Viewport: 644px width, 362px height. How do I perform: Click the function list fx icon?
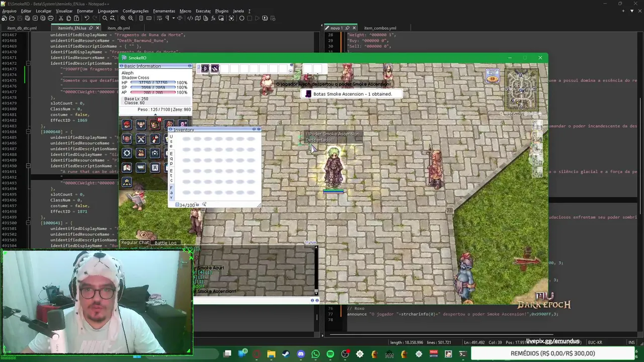click(x=213, y=18)
